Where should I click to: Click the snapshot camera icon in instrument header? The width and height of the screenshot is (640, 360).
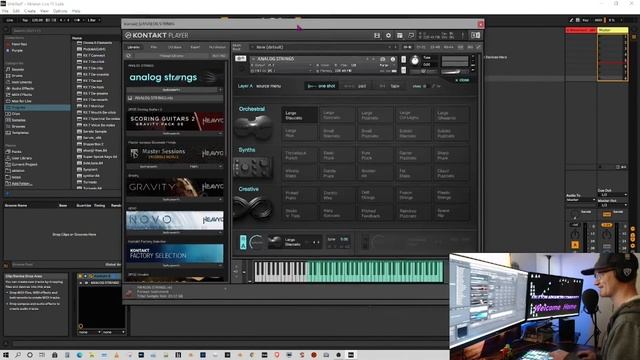pos(382,59)
